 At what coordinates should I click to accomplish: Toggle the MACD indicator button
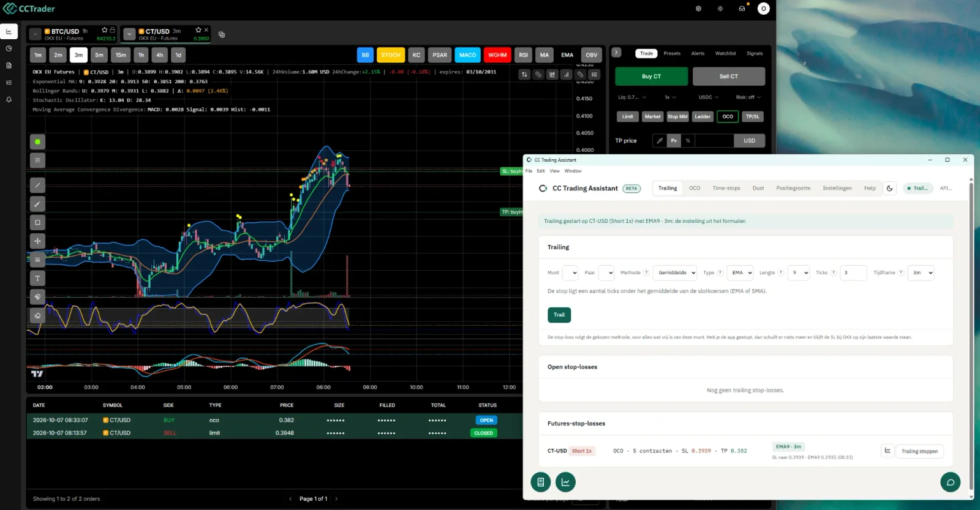click(x=467, y=55)
